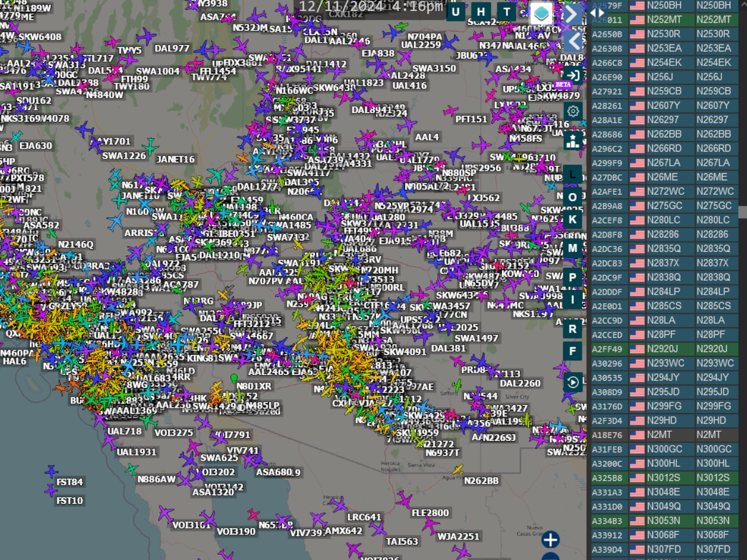Click the JANET16 label on the map
747x560 pixels.
[x=176, y=159]
